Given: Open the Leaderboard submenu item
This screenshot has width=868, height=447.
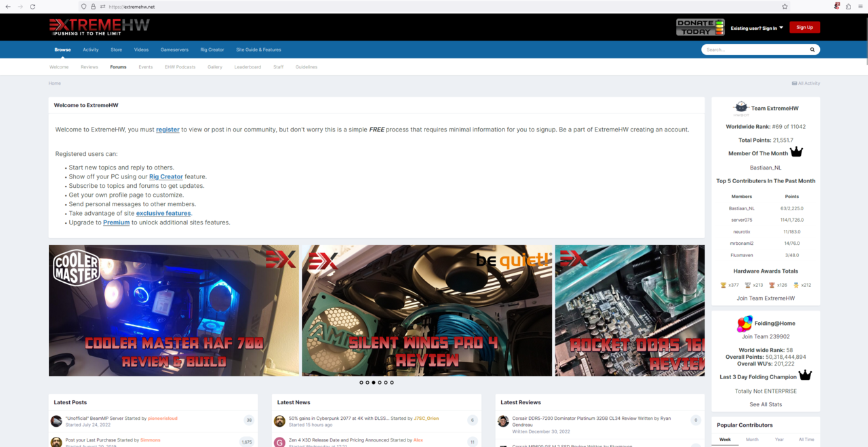Looking at the screenshot, I should tap(248, 67).
